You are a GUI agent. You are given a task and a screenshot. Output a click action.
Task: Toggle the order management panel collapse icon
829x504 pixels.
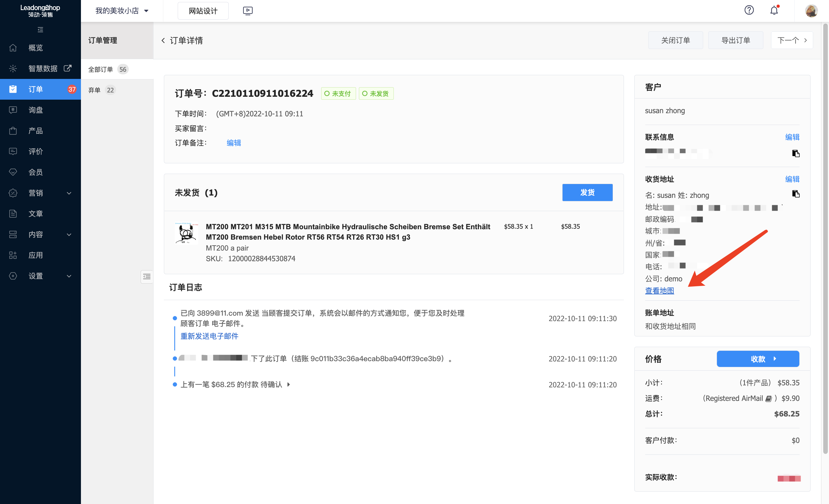pos(147,276)
